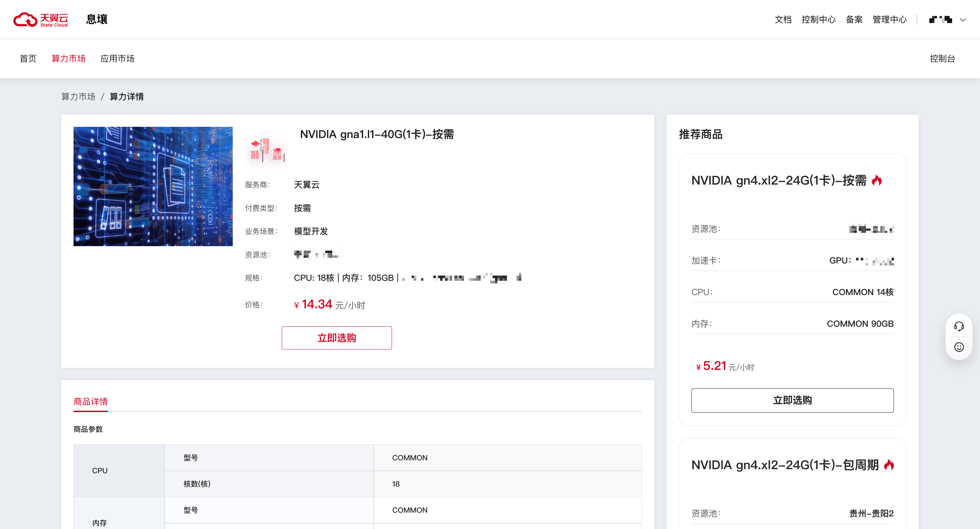Click the 按需 payment type value
Screen dimensions: 980x529
point(303,208)
